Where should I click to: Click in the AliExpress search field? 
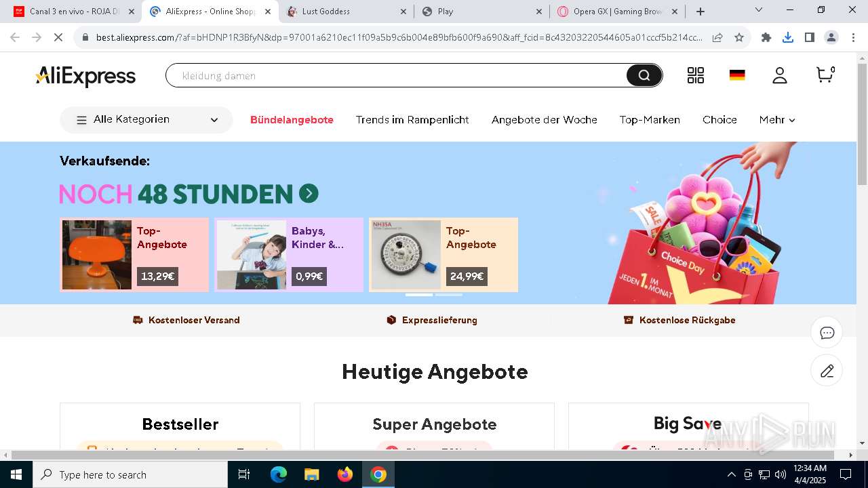(x=397, y=75)
